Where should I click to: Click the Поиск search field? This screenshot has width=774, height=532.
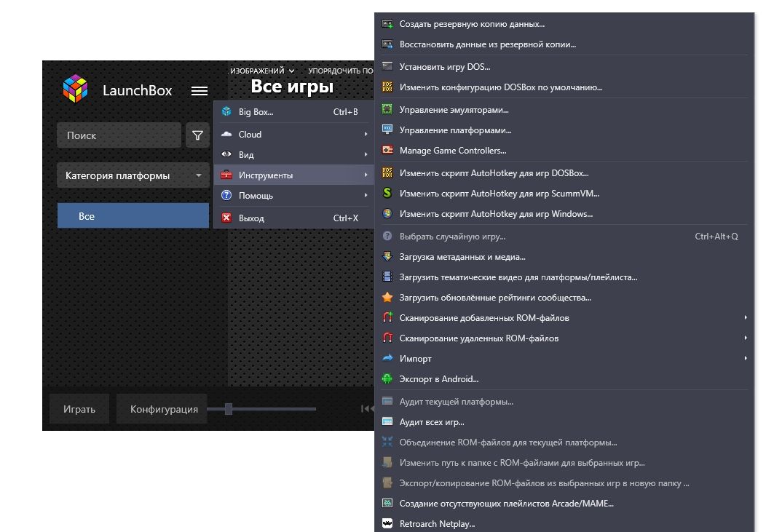pos(119,135)
